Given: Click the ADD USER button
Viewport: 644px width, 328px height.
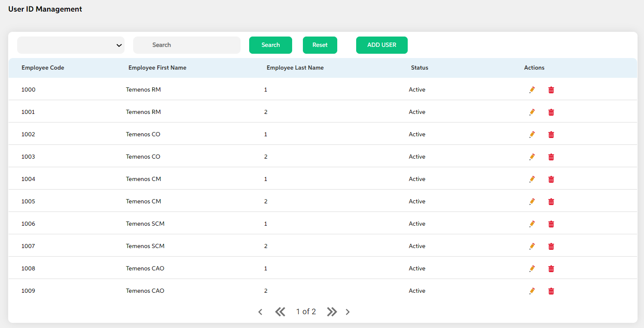Looking at the screenshot, I should pos(382,45).
